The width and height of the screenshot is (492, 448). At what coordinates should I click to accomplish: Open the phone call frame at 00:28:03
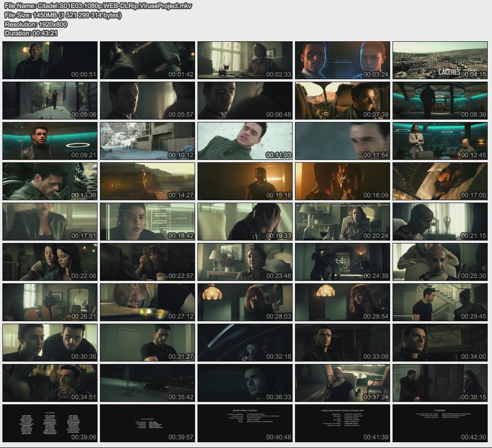(x=245, y=302)
